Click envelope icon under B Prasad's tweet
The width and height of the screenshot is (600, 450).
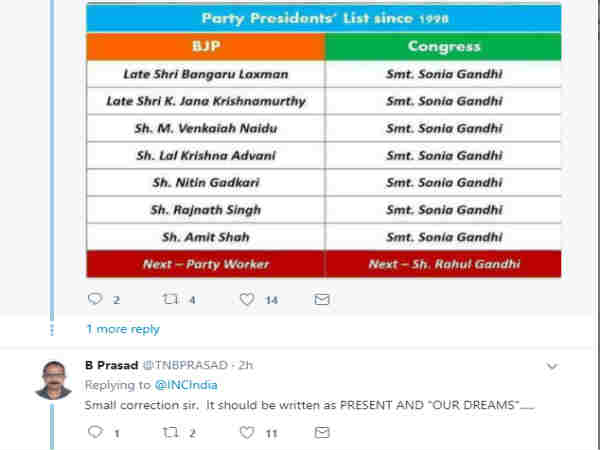pyautogui.click(x=322, y=432)
